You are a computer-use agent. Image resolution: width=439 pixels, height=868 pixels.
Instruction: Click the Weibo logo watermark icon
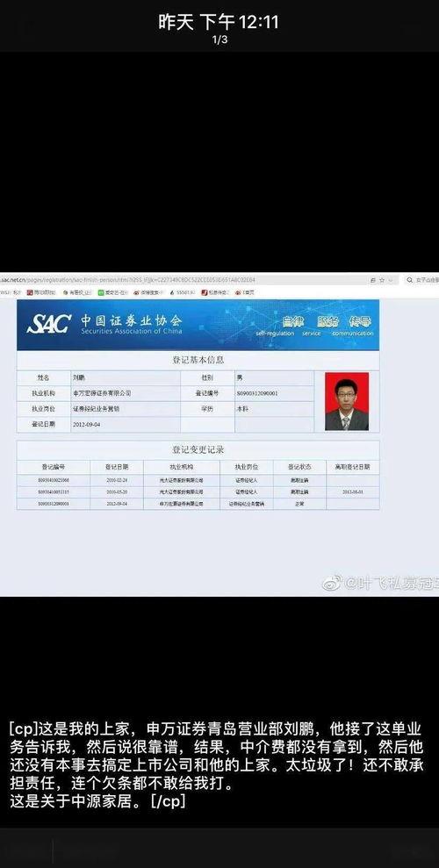(332, 583)
